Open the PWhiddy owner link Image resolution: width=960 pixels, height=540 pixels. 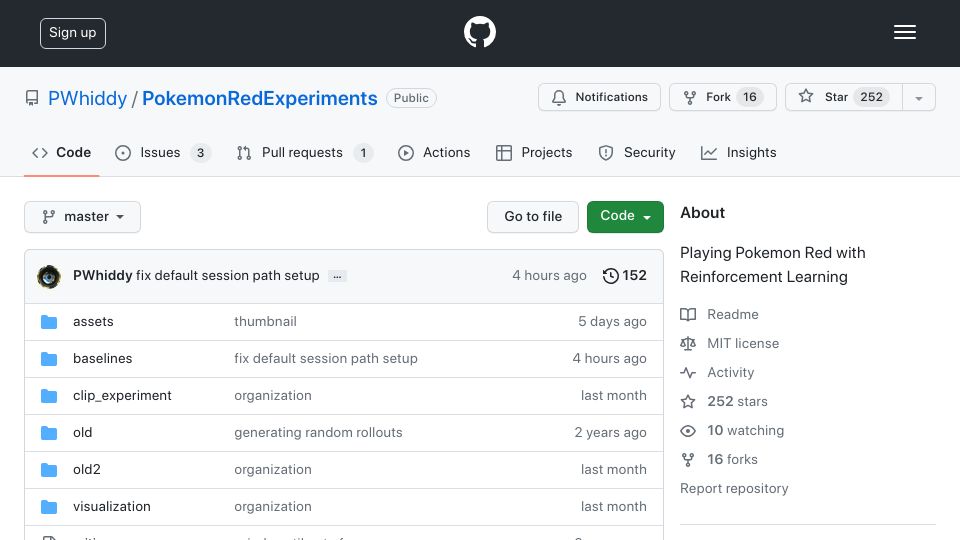(88, 98)
